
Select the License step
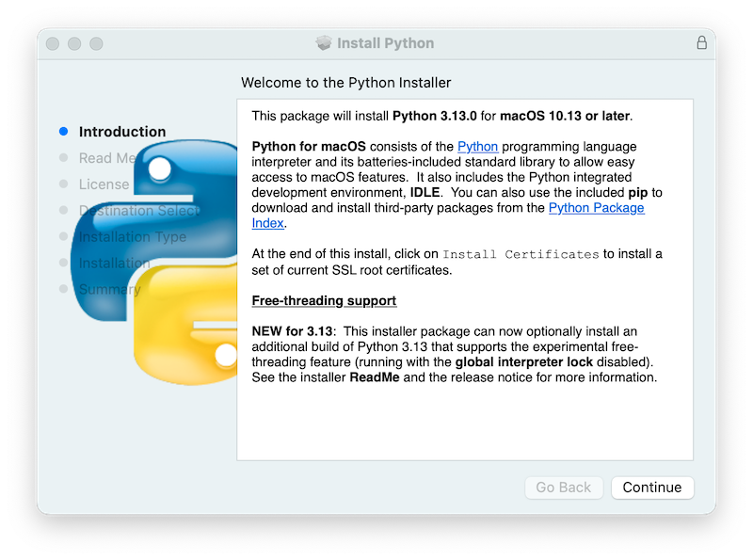pos(104,184)
